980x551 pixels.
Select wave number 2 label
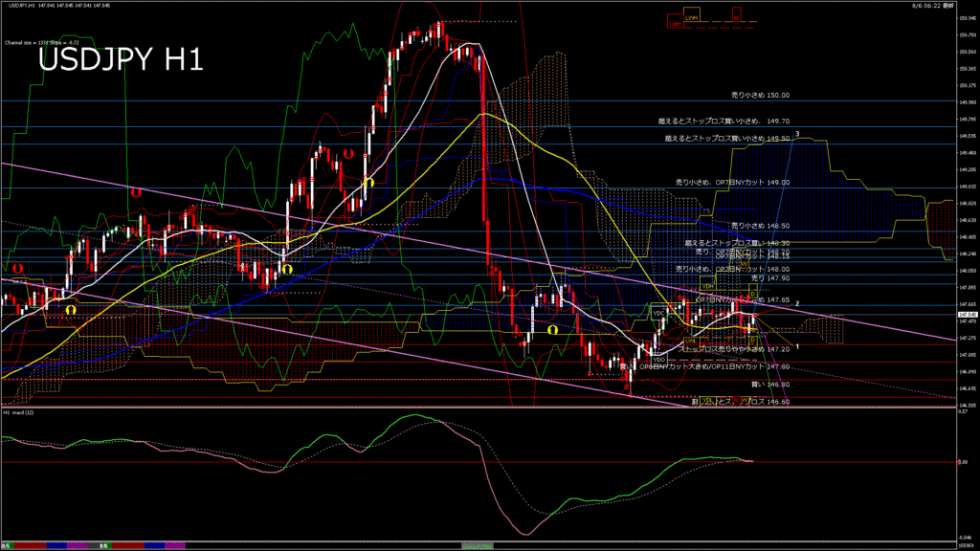point(797,302)
